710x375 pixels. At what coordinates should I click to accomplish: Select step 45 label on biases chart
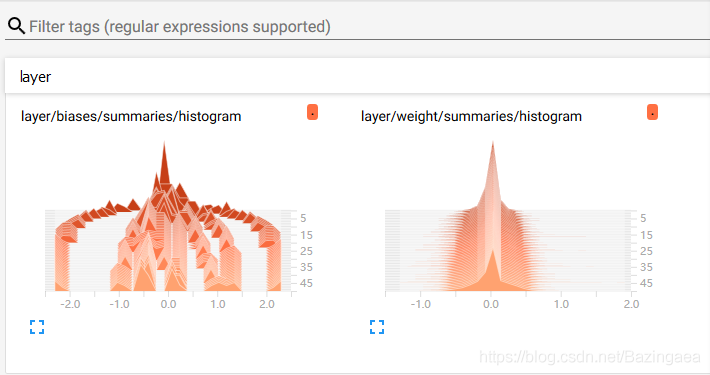306,283
